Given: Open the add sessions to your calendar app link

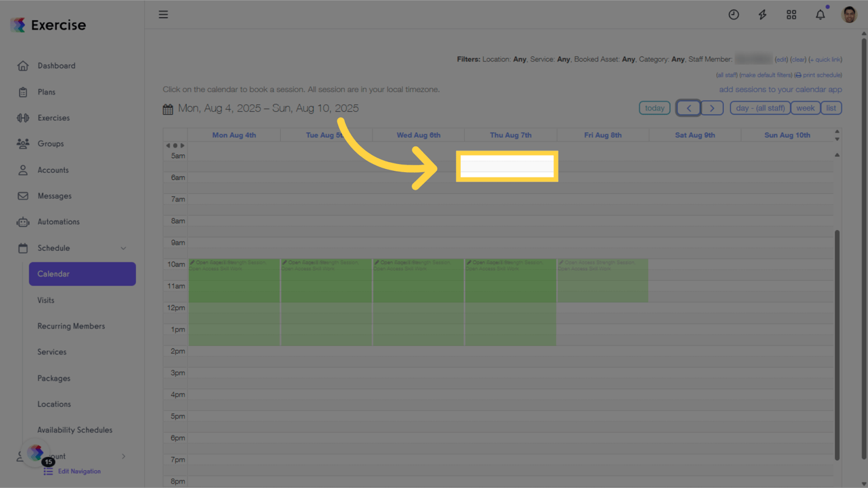Looking at the screenshot, I should (780, 89).
